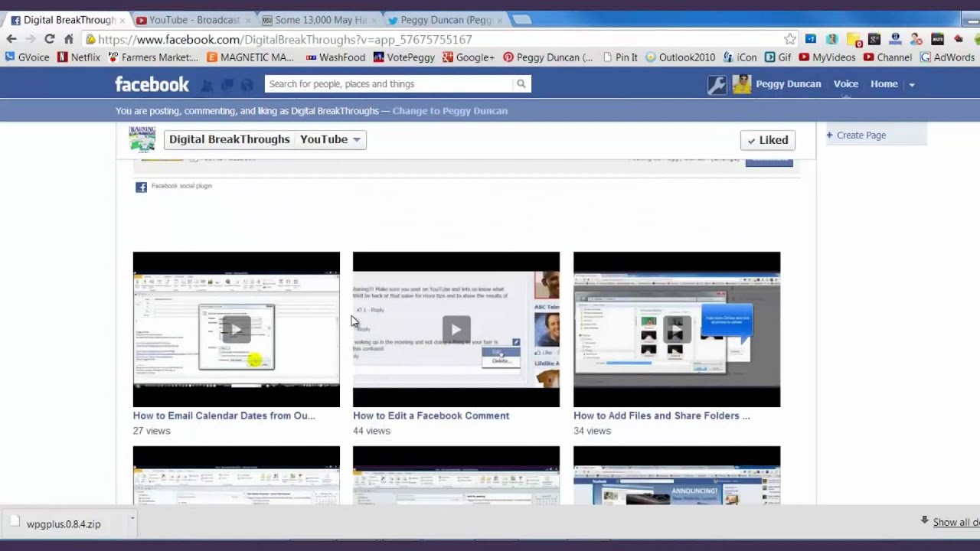Open iCon bookmark
980x551 pixels.
click(740, 57)
